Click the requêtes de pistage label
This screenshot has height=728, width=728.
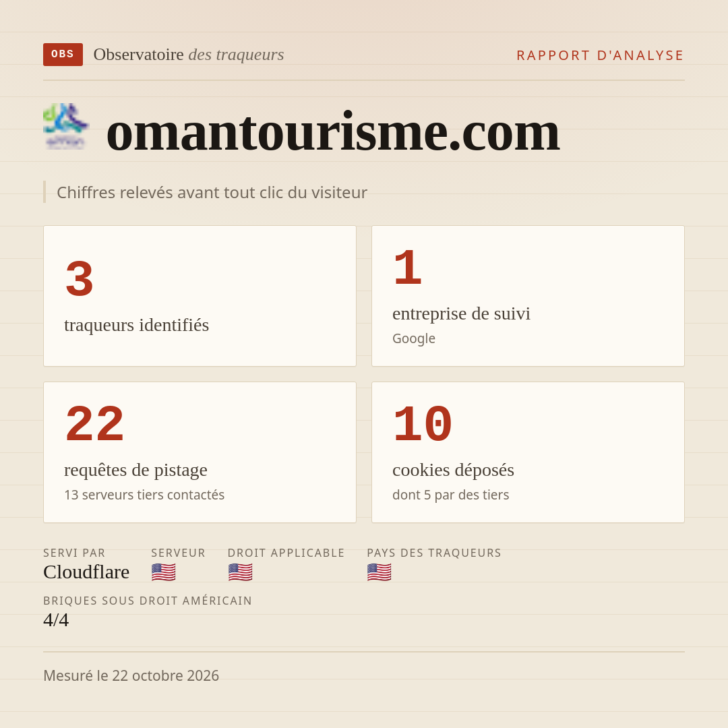(x=135, y=470)
